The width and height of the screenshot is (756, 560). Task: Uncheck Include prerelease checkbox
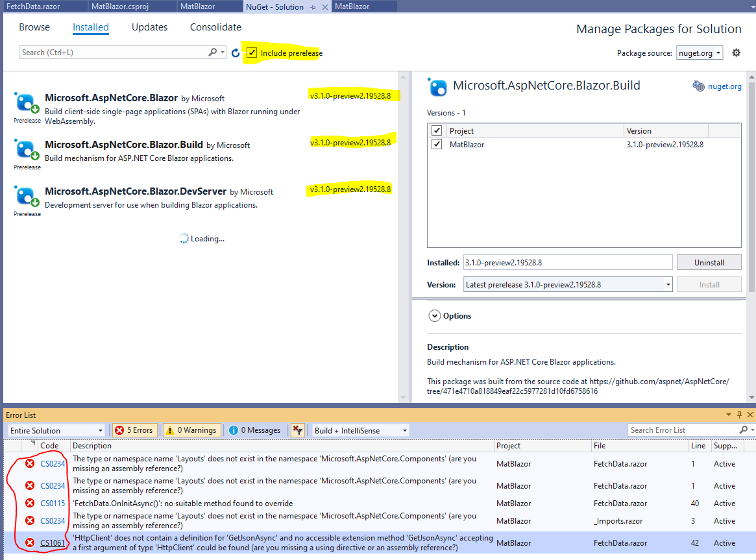coord(252,53)
